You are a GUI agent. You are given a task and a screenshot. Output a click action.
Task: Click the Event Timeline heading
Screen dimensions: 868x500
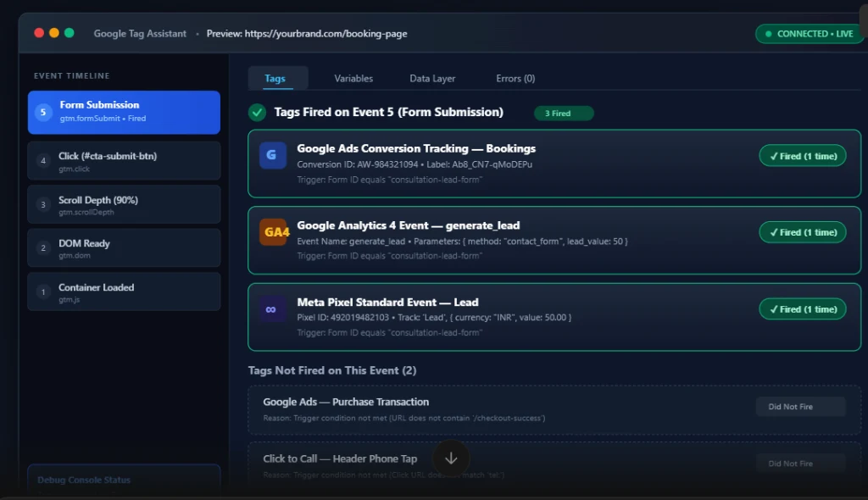coord(71,76)
